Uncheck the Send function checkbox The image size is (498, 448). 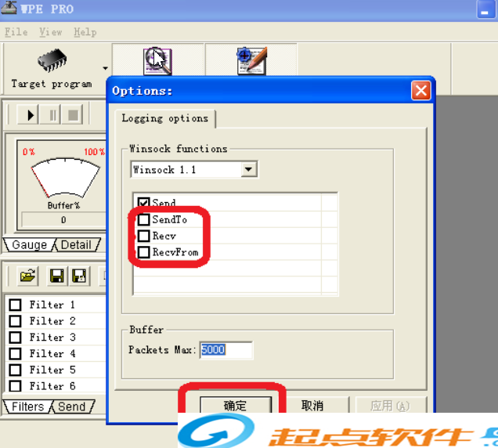click(x=143, y=202)
